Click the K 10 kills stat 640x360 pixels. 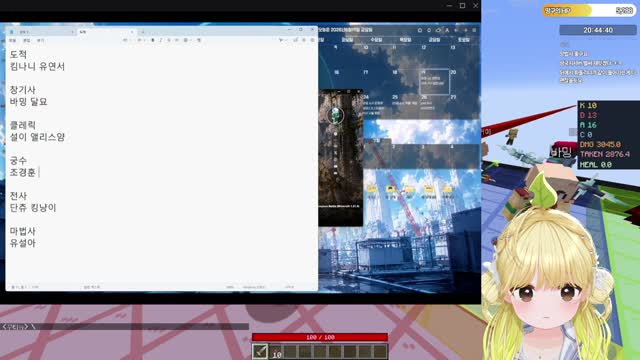[x=588, y=106]
